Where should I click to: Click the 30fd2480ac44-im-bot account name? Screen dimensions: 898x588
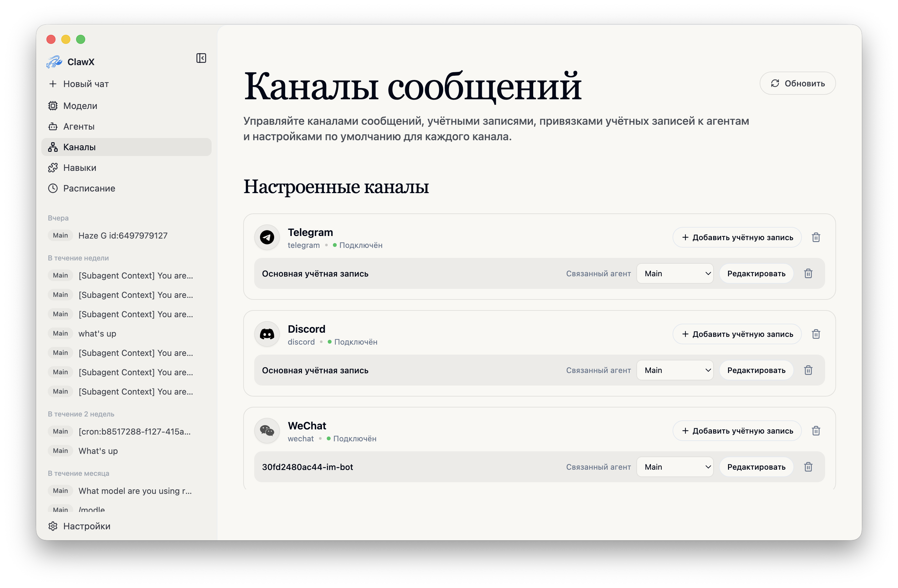[x=307, y=467]
